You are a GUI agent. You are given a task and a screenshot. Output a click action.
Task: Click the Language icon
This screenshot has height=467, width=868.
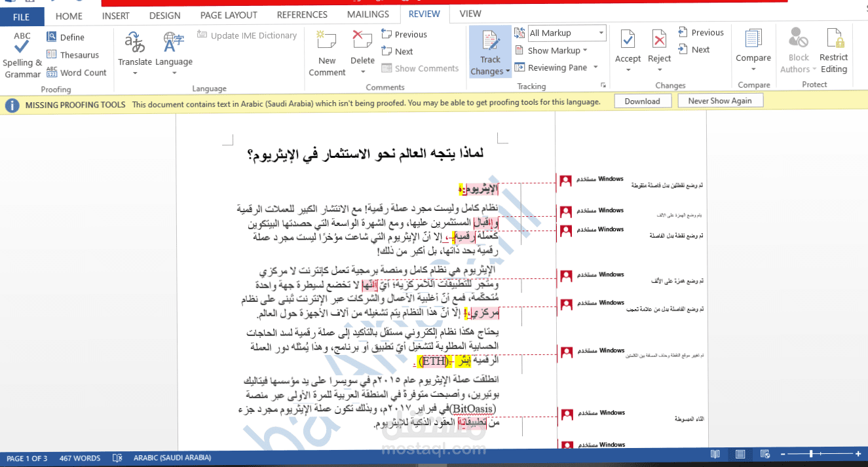point(174,43)
